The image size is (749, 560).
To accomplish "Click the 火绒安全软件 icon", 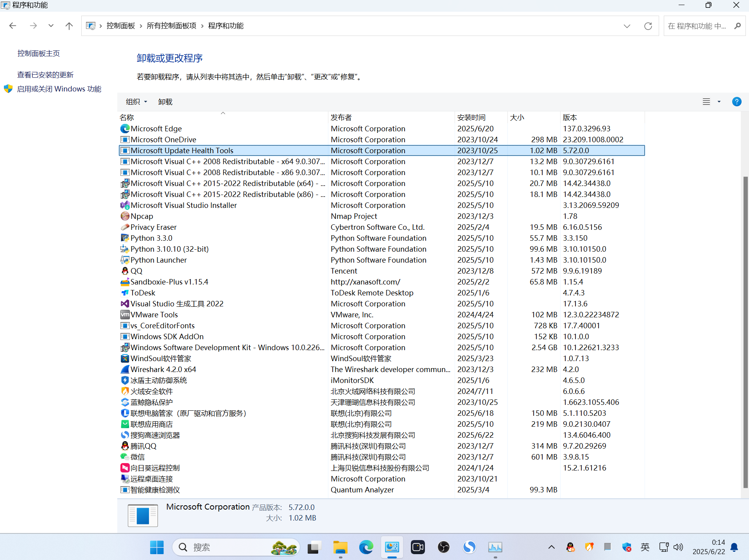I will tap(125, 391).
